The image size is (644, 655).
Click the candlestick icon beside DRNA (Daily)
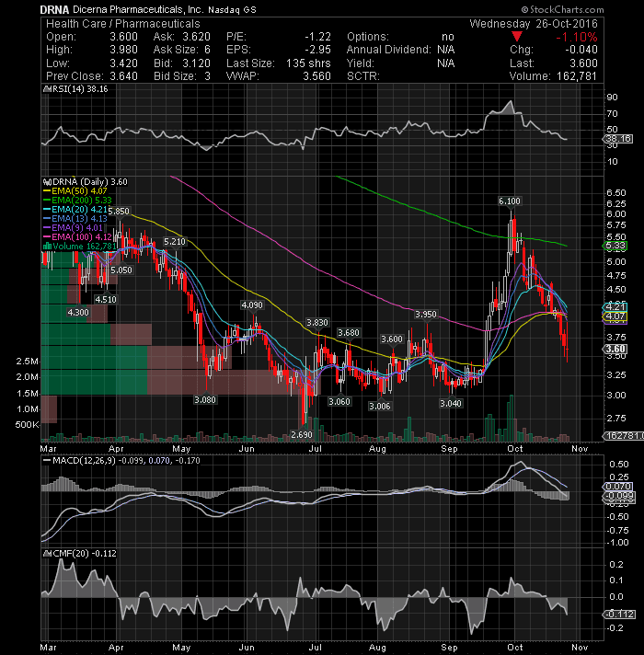[x=47, y=182]
